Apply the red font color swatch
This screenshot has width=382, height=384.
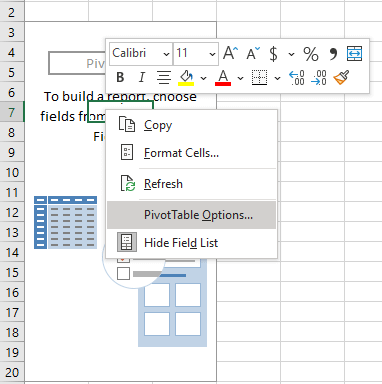pyautogui.click(x=223, y=78)
